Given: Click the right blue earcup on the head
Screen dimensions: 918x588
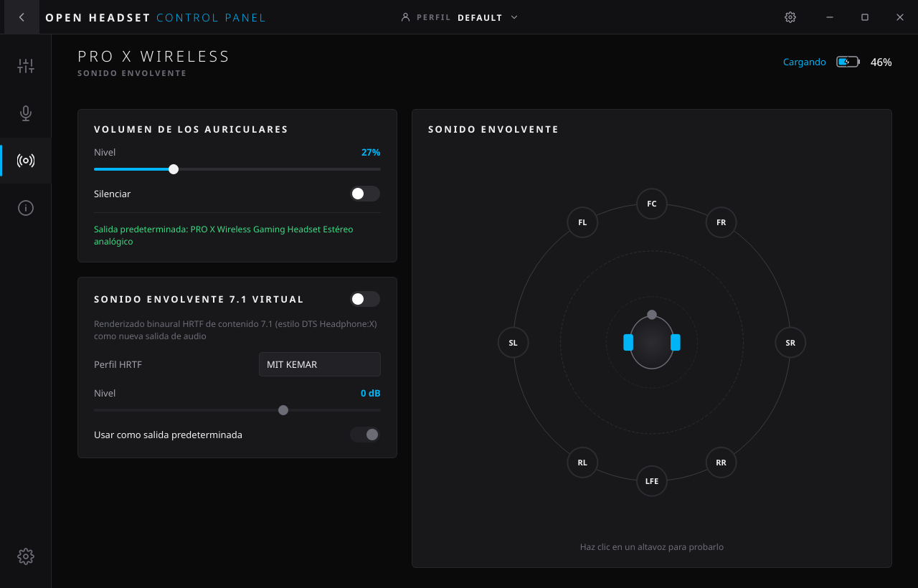Looking at the screenshot, I should [x=676, y=342].
